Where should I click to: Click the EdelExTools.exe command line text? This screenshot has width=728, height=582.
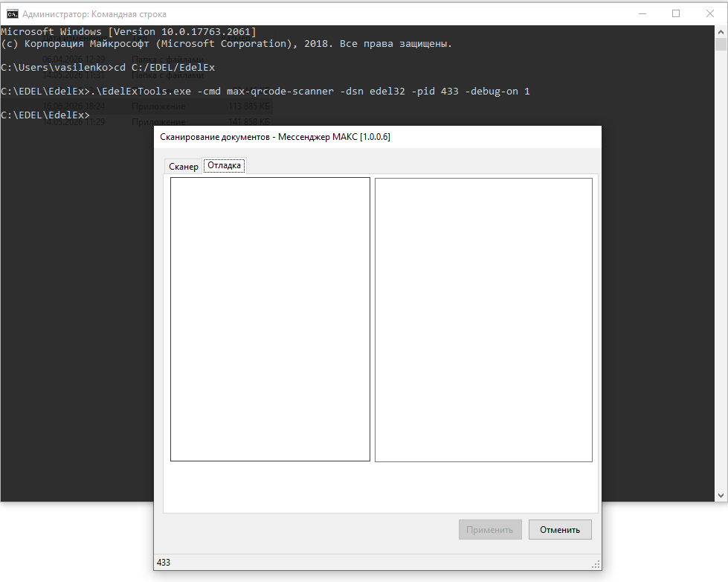coord(265,91)
